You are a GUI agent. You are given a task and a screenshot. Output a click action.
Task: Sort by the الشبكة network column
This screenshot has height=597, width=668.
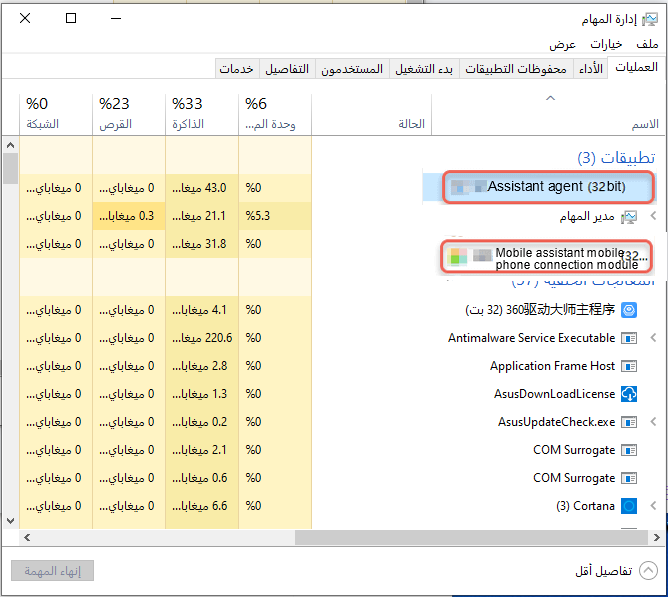click(56, 114)
